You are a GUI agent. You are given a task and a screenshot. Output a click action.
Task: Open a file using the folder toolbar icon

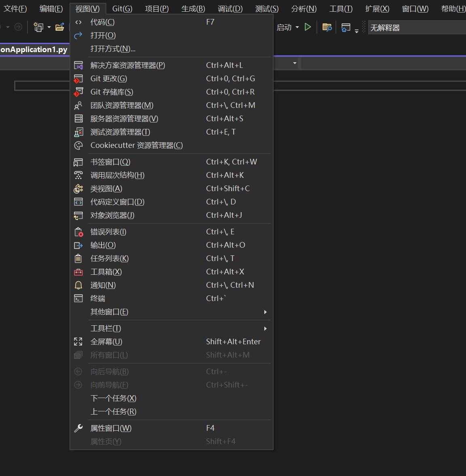tap(60, 27)
